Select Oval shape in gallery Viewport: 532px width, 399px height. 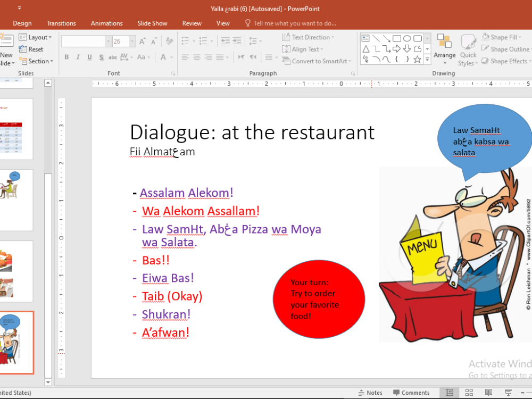point(407,38)
